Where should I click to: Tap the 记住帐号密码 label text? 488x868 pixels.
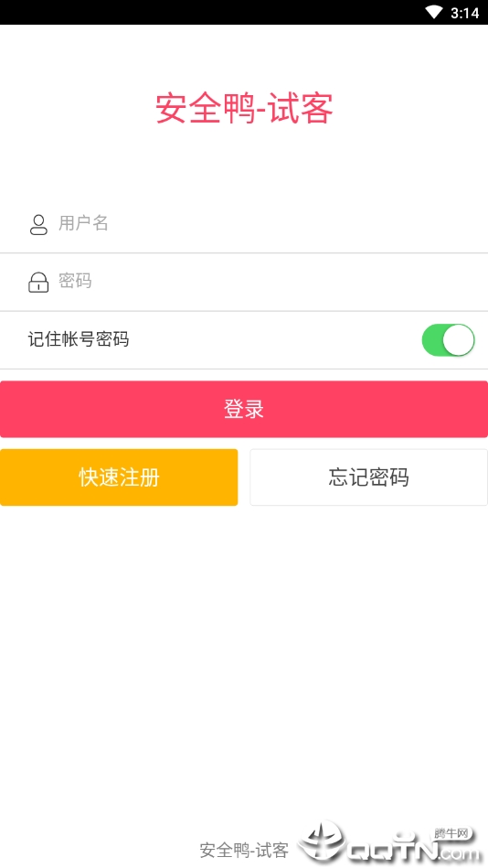click(x=79, y=338)
